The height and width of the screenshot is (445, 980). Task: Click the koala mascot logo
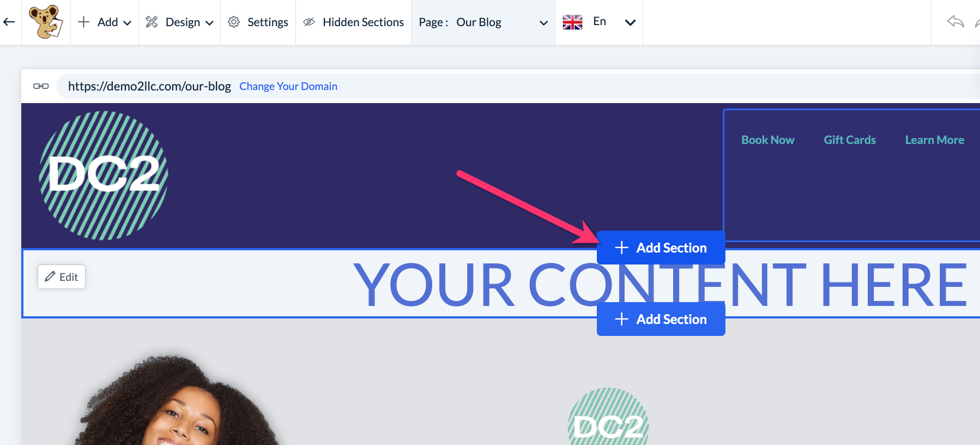tap(46, 22)
